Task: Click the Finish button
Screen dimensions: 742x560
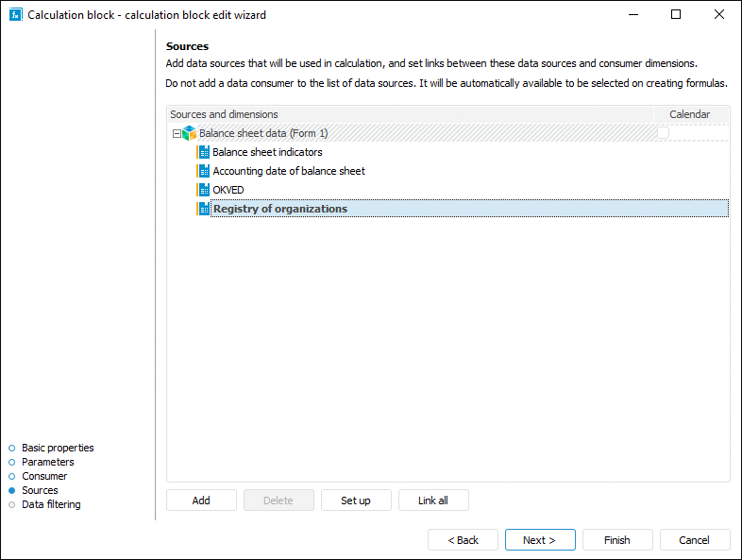Action: pos(617,540)
